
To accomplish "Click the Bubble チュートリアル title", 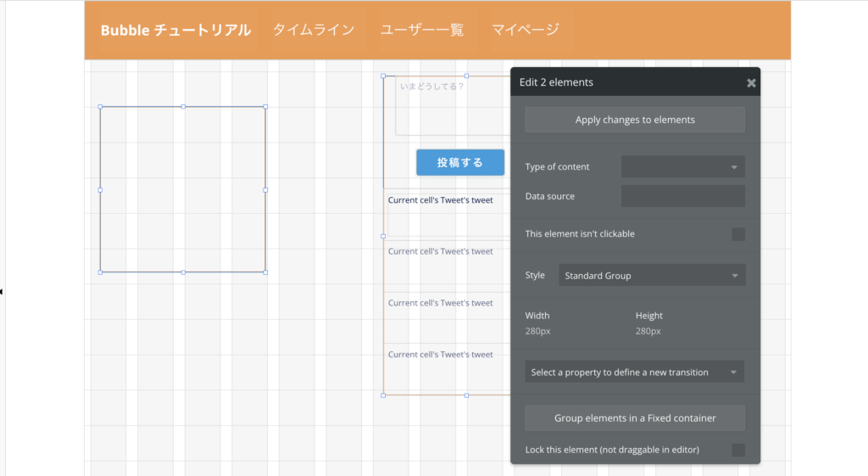I will coord(175,30).
